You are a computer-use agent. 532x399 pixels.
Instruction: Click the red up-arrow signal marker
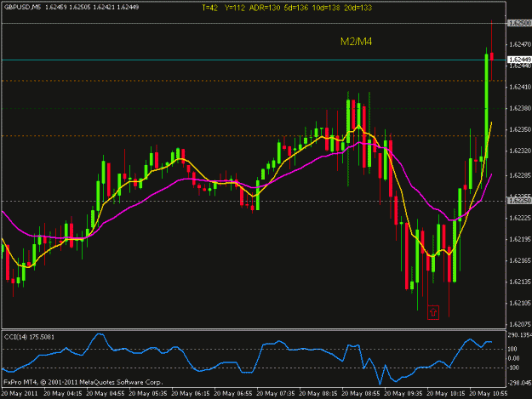pos(433,312)
